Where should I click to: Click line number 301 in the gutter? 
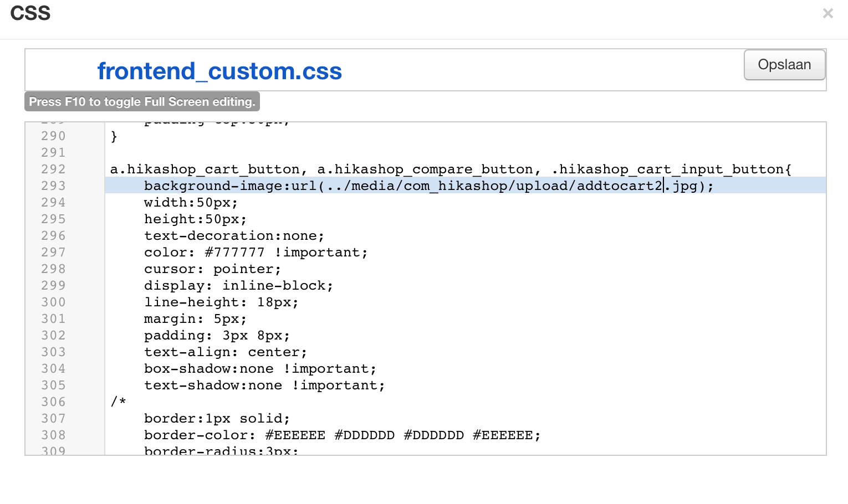pyautogui.click(x=53, y=318)
